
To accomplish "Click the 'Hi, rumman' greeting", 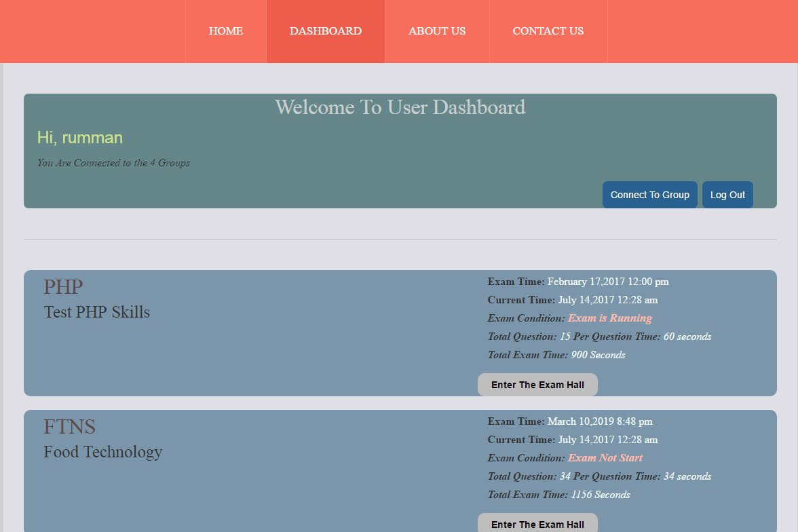I will 80,138.
